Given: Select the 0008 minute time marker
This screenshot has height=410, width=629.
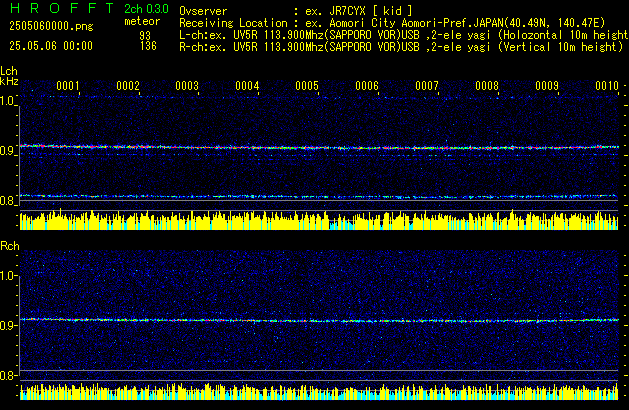Looking at the screenshot, I should pyautogui.click(x=487, y=86).
